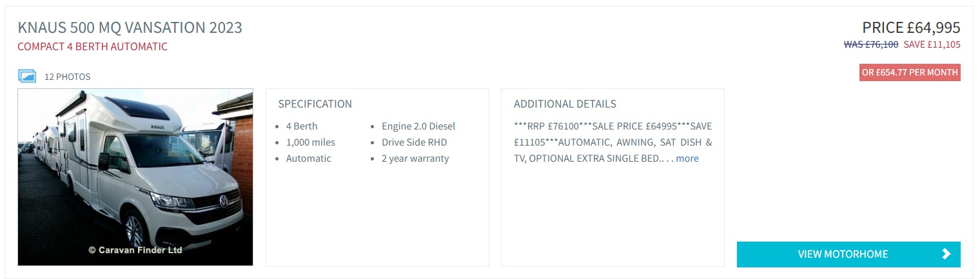Screen dimensions: 980x279
Task: Select the Engine 2.0 Diesel item
Action: click(x=418, y=126)
